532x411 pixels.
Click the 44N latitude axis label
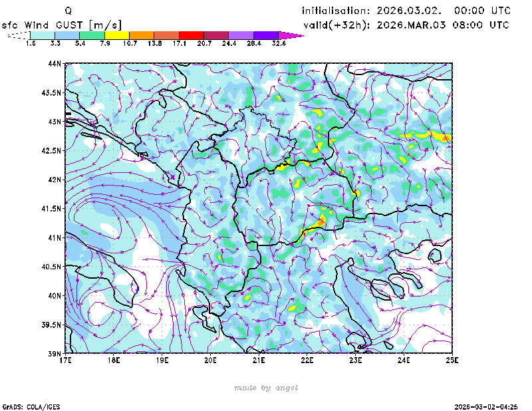(55, 64)
